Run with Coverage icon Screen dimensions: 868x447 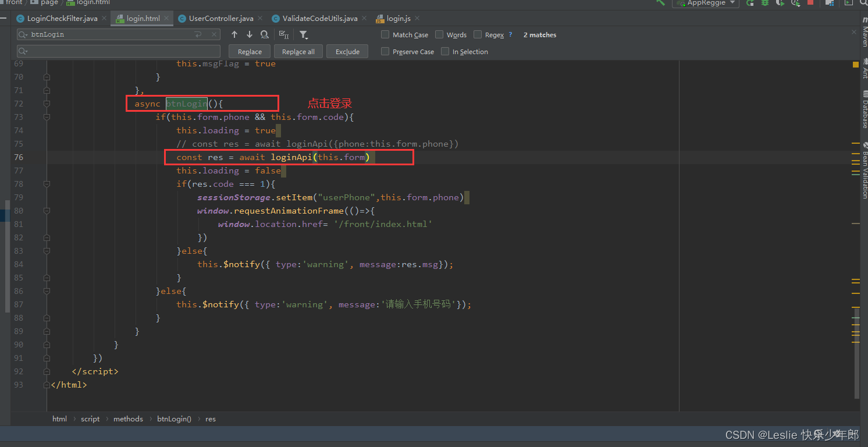coord(780,3)
